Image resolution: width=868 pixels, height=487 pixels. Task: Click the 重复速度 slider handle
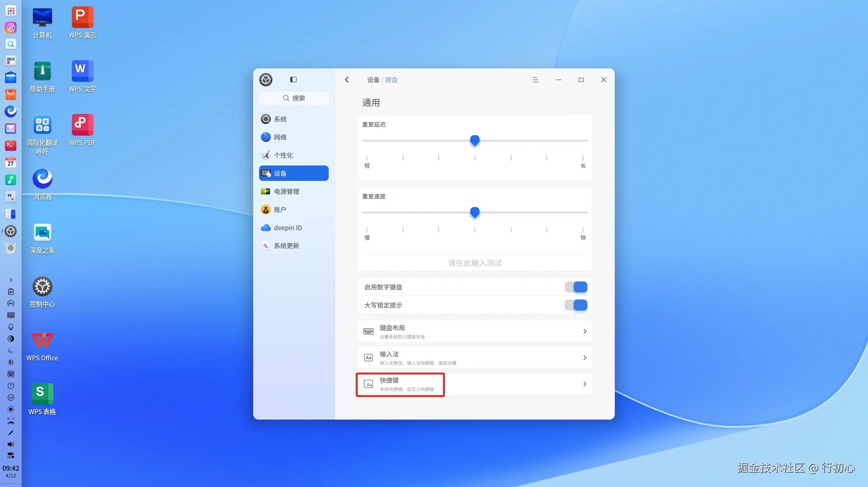click(x=475, y=213)
